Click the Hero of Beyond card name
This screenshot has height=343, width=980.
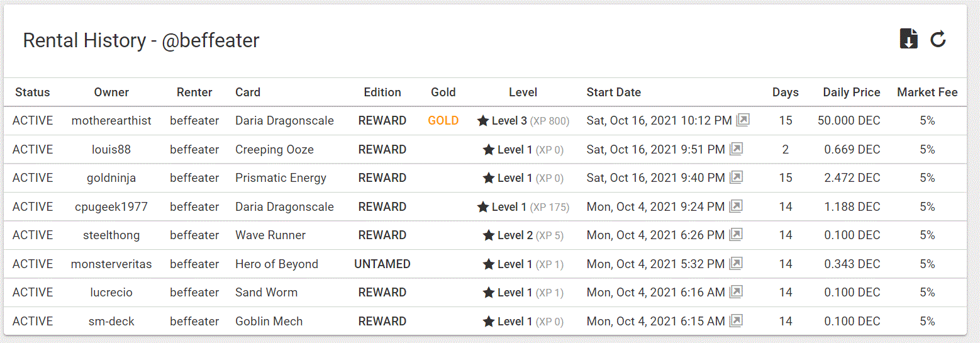tap(277, 264)
